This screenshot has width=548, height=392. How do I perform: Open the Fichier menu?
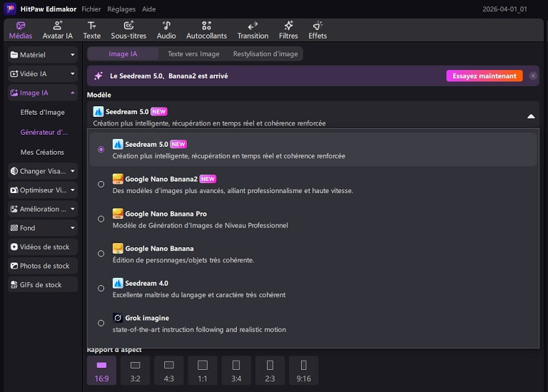pos(91,9)
